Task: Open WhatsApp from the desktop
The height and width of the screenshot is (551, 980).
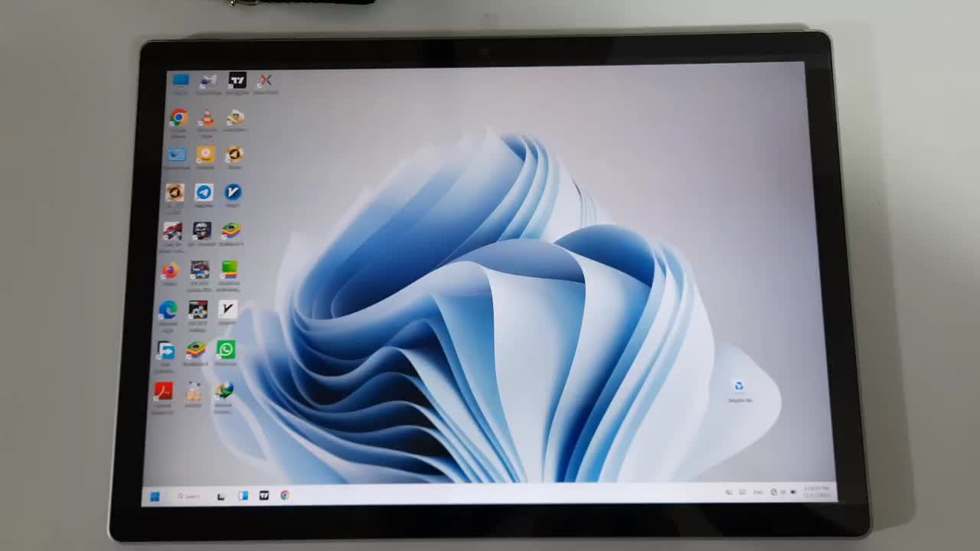Action: click(226, 350)
